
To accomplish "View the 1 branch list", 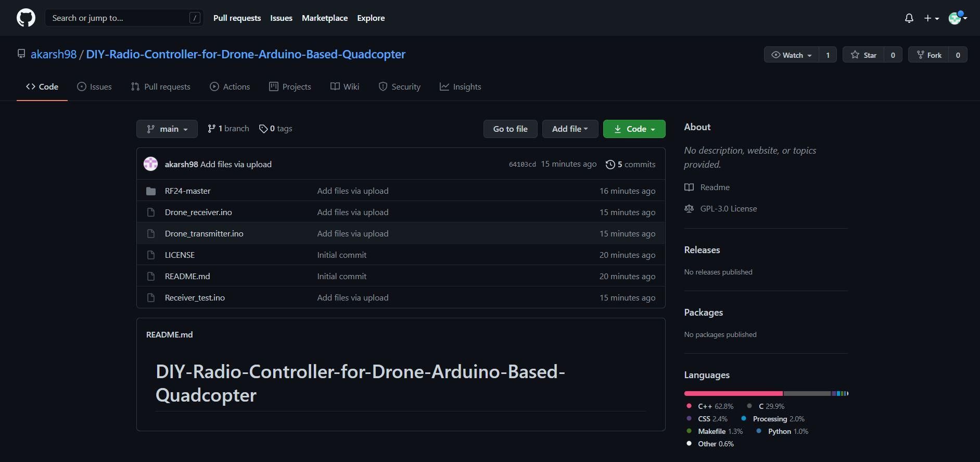I will coord(228,129).
